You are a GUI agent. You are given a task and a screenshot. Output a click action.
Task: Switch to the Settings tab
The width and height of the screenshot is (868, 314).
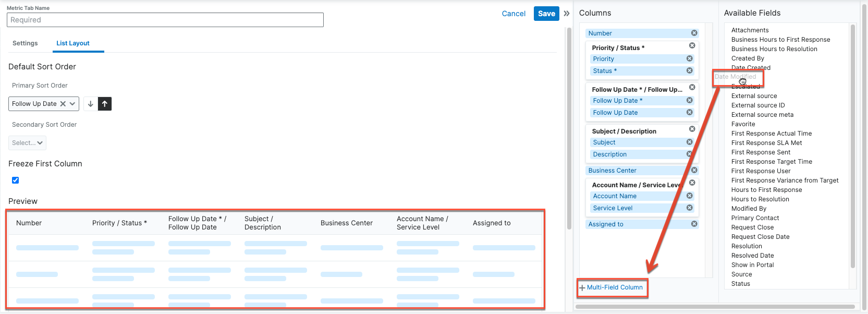pyautogui.click(x=25, y=43)
